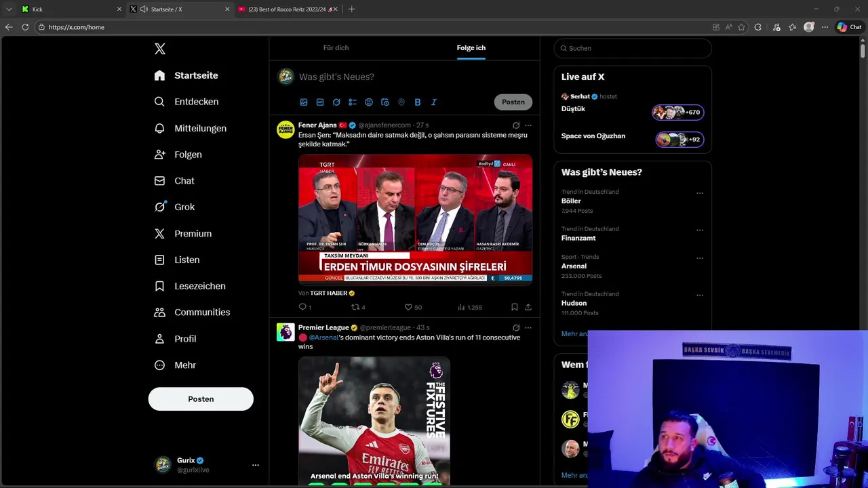Open more options for Böller trend
This screenshot has width=868, height=488.
tap(700, 193)
